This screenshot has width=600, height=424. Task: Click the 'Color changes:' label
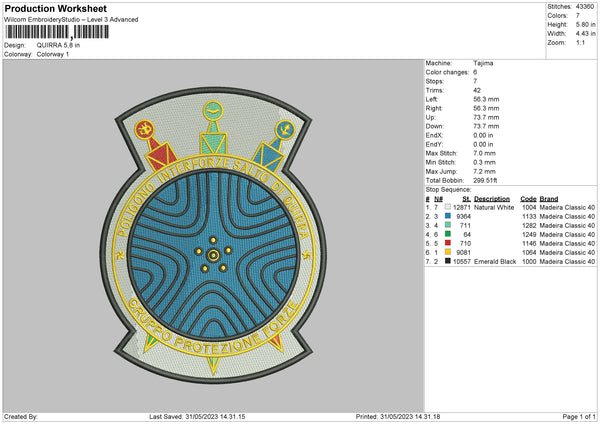pyautogui.click(x=447, y=72)
